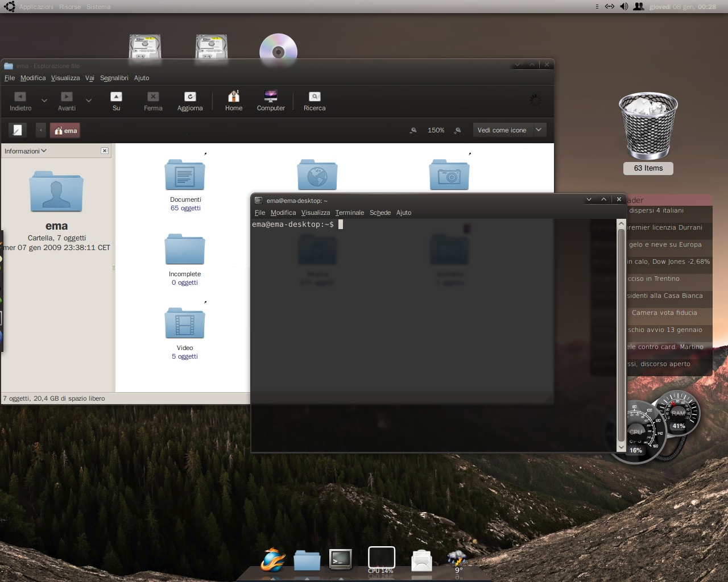Image resolution: width=728 pixels, height=582 pixels.
Task: Expand the Avanti history dropdown arrow
Action: point(89,101)
